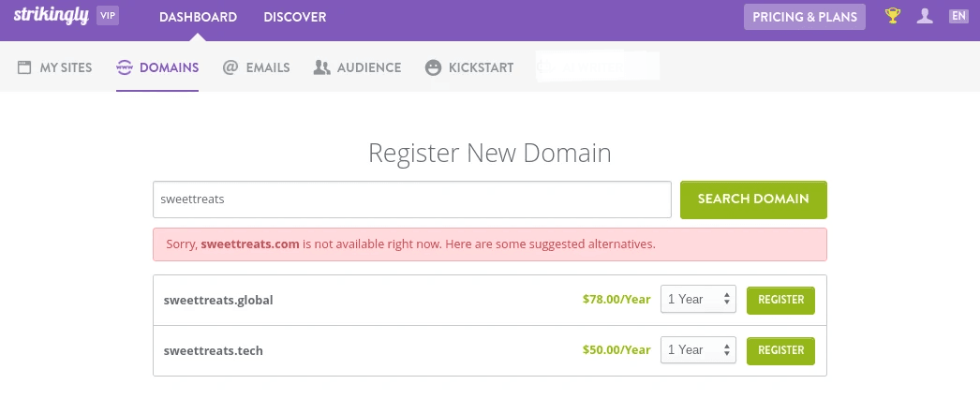Switch to the Emails tab

pos(267,67)
